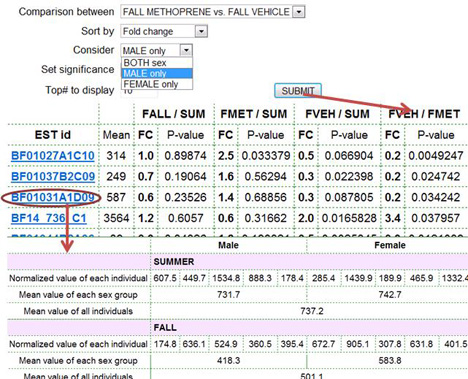Click the Top# to display input field

coord(139,91)
